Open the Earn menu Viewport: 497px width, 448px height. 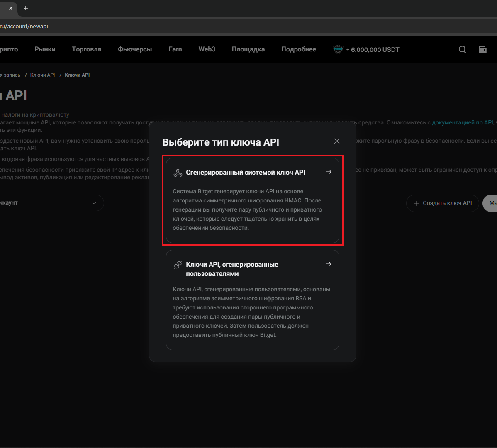tap(175, 49)
